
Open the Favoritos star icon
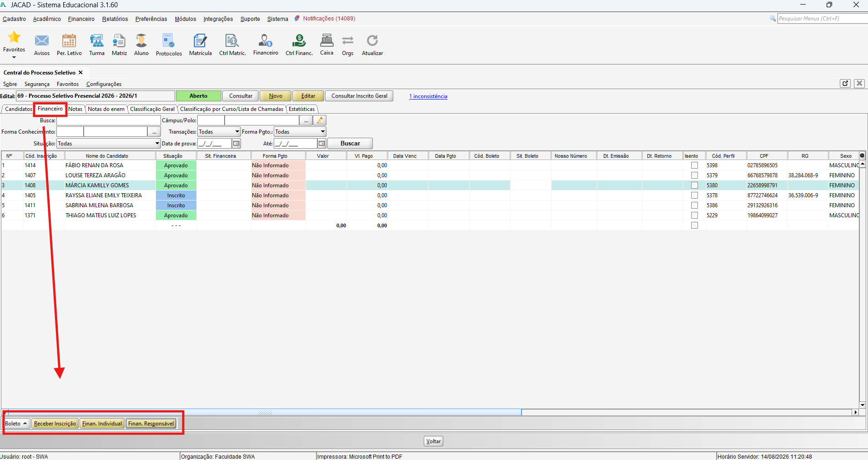[14, 37]
